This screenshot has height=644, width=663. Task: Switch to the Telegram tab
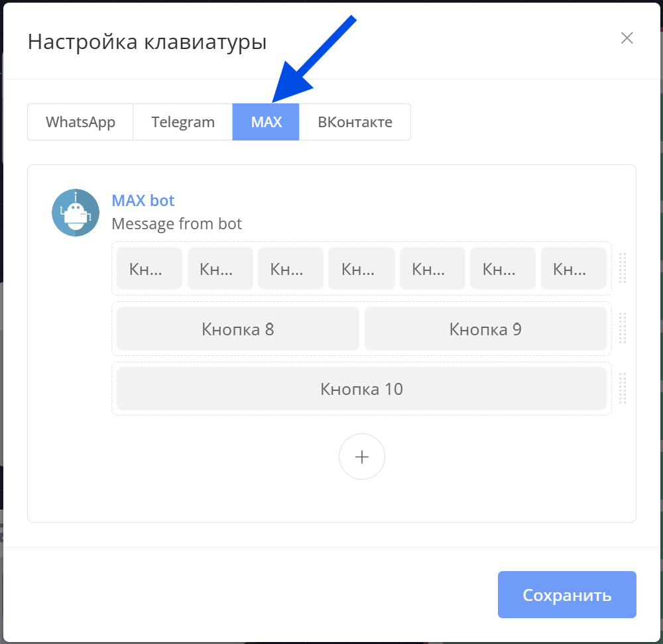coord(183,122)
